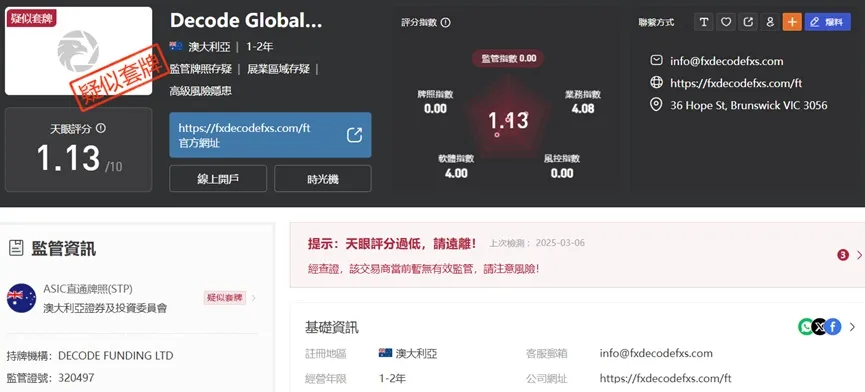
Task: Click the 展業區域存疑 tag
Action: 278,69
